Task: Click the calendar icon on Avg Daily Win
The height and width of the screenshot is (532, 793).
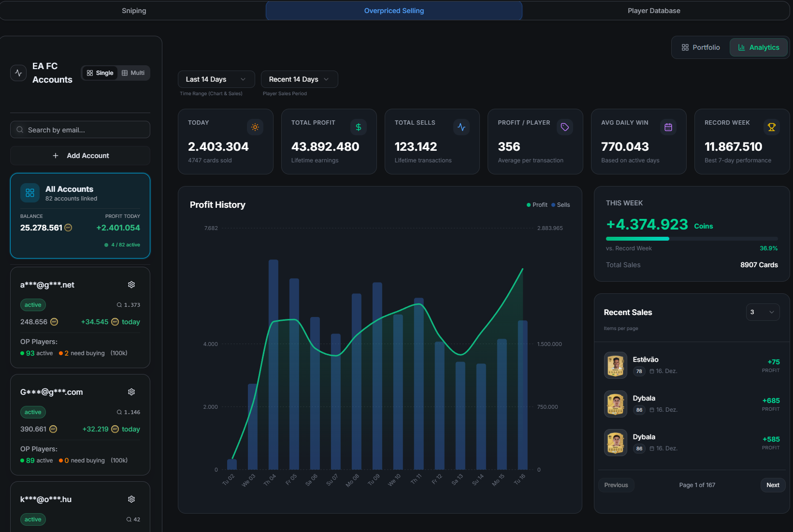Action: pyautogui.click(x=668, y=127)
